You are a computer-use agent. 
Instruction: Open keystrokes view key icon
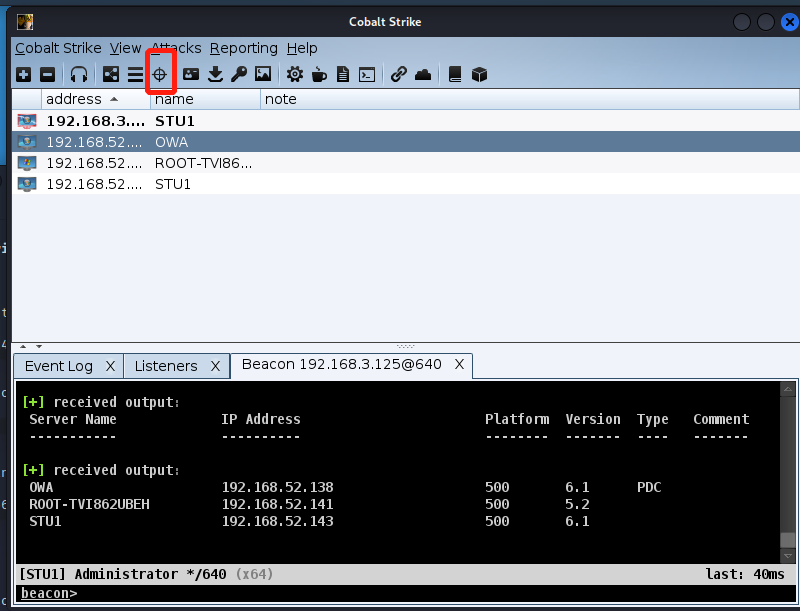[239, 74]
